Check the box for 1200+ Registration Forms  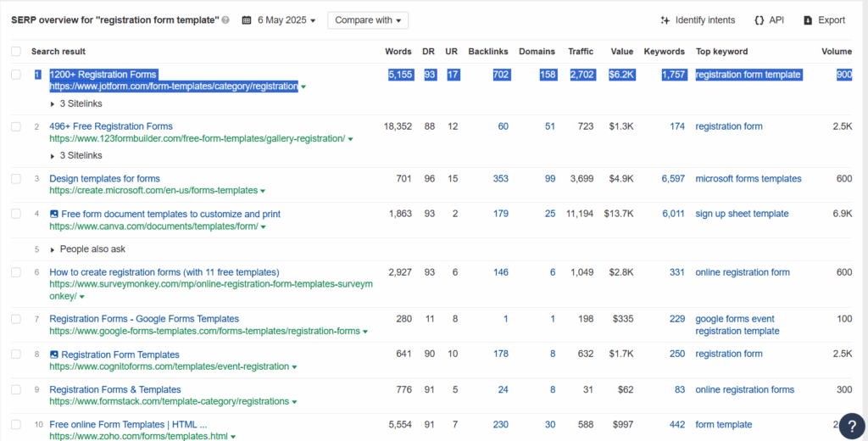tap(16, 75)
